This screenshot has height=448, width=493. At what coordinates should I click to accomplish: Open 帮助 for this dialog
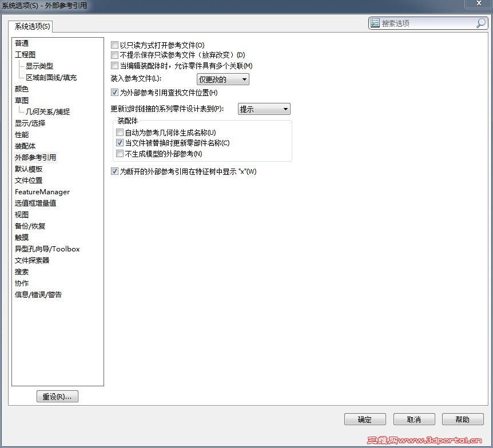click(x=463, y=419)
